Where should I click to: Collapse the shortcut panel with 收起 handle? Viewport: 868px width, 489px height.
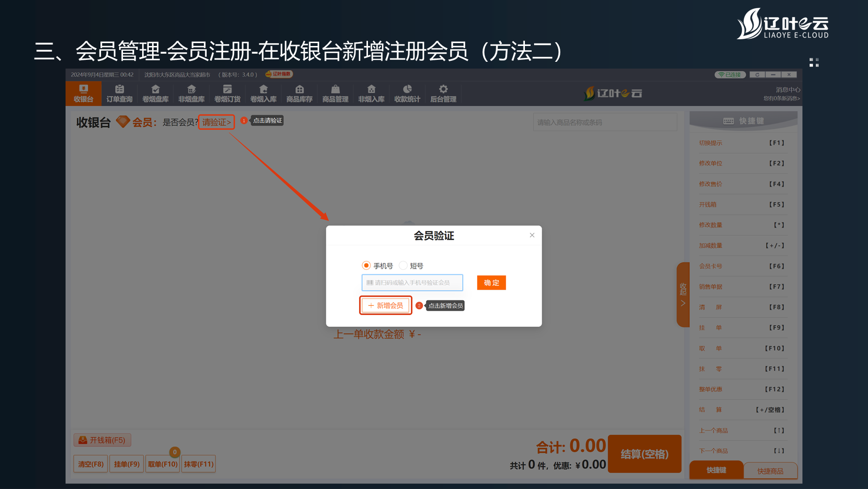click(x=683, y=295)
